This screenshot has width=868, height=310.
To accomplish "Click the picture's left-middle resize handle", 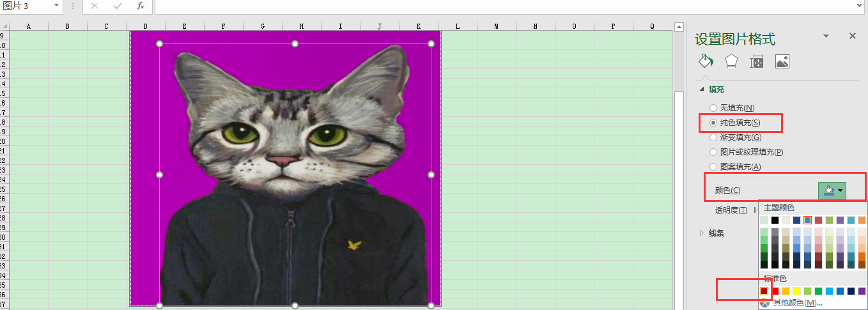I will pyautogui.click(x=159, y=174).
